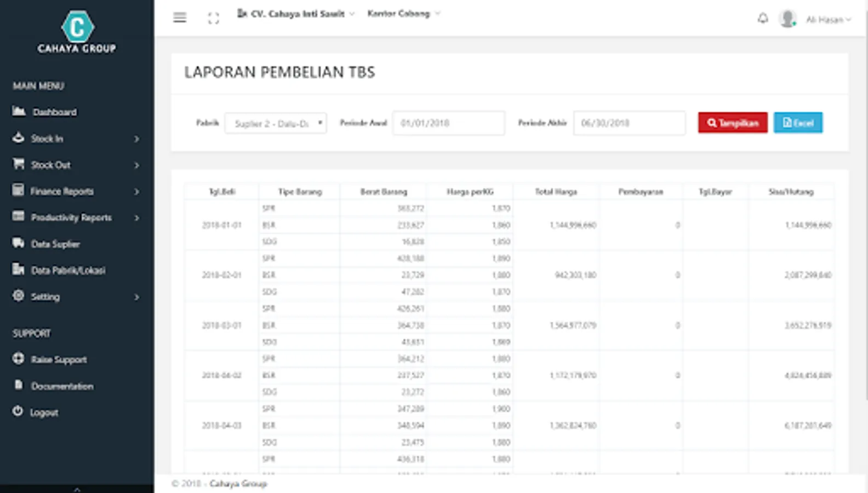Toggle the hamburger sidebar menu icon
Screen dimensions: 868x493
click(x=180, y=18)
